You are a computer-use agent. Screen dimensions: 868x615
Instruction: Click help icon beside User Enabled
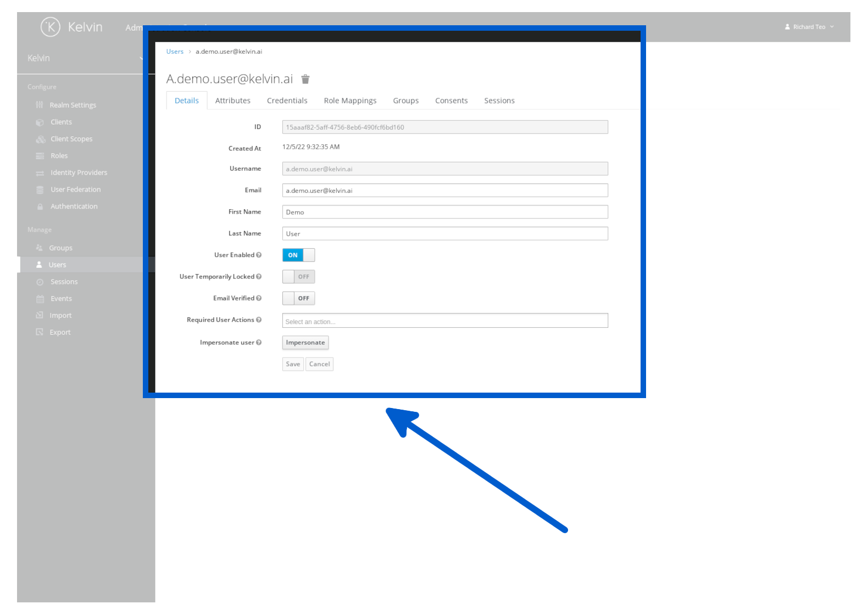point(259,255)
